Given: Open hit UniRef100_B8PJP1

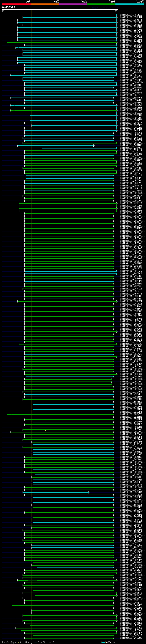Looking at the screenshot, I should click(131, 281).
